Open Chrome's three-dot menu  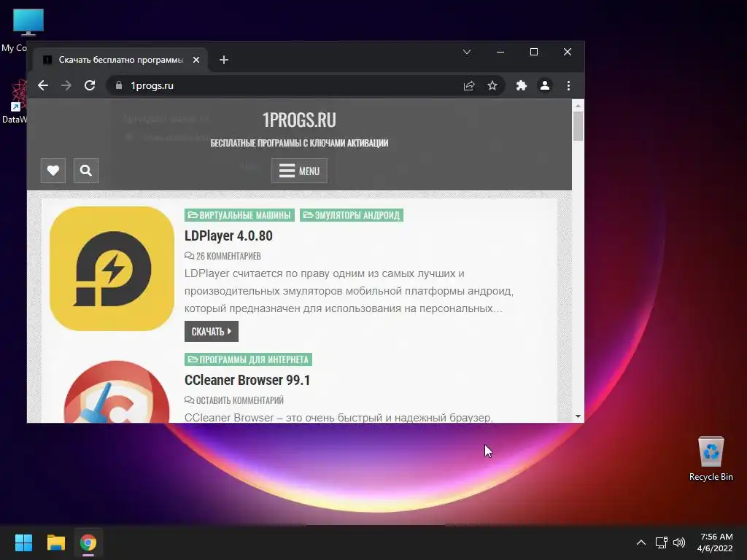tap(568, 86)
